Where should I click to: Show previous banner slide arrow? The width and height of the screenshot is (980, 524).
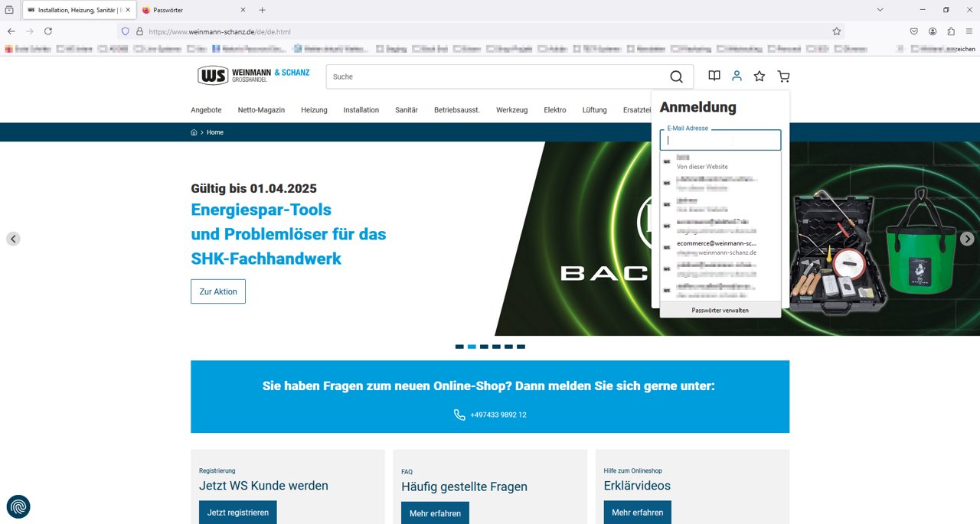pos(13,239)
